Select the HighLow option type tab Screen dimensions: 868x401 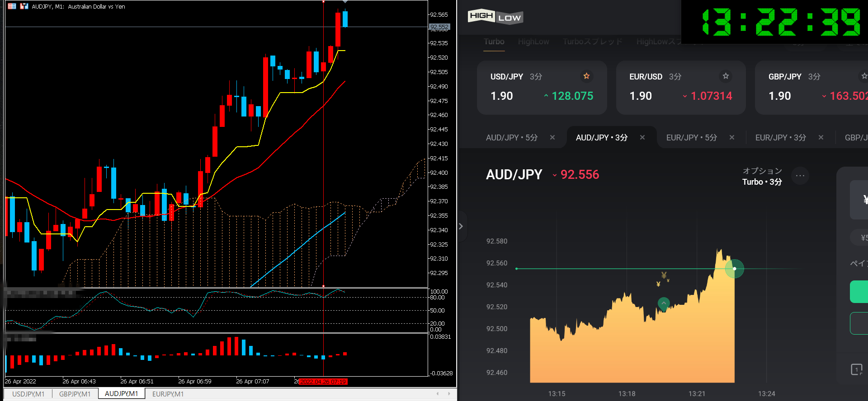533,42
